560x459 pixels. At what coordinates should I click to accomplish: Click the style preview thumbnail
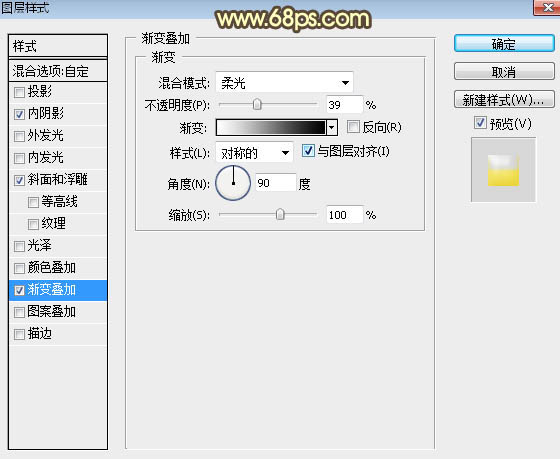(503, 170)
